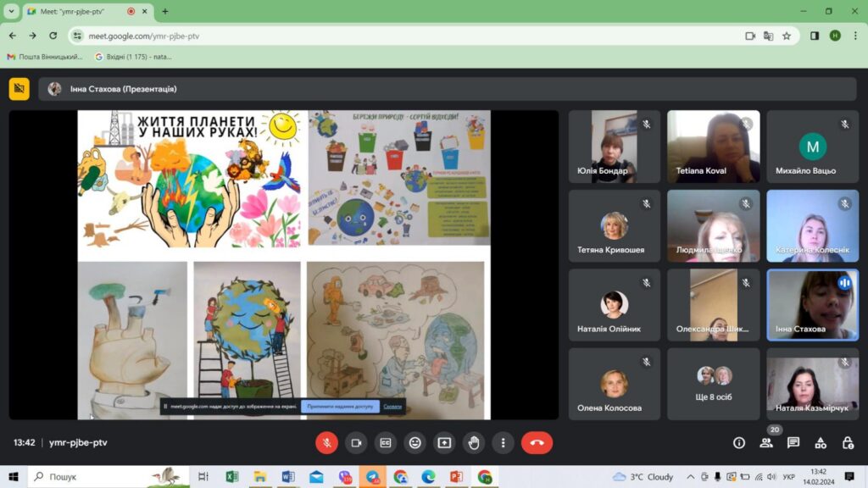Raise hand in the meeting

pos(474,442)
